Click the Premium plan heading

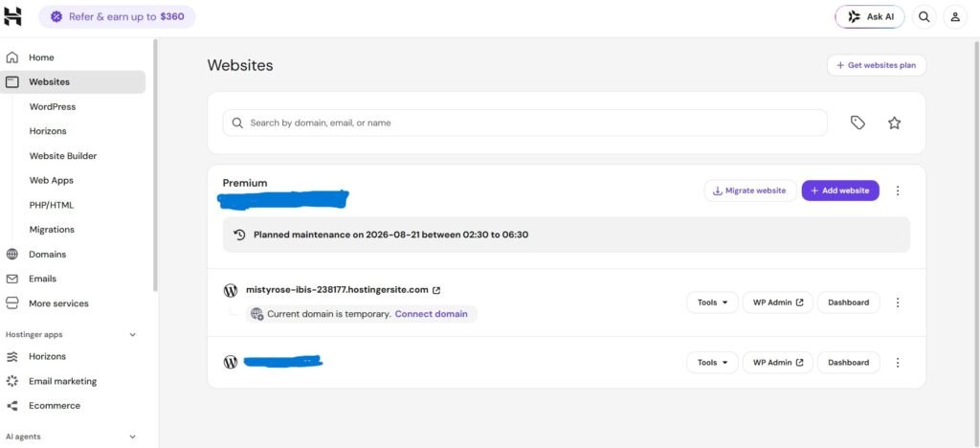pos(245,183)
